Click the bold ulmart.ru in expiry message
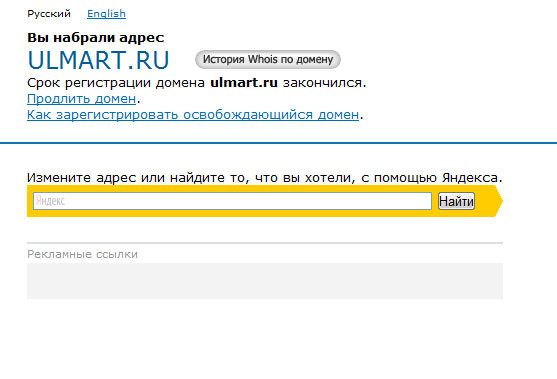The image size is (557, 379). point(244,83)
